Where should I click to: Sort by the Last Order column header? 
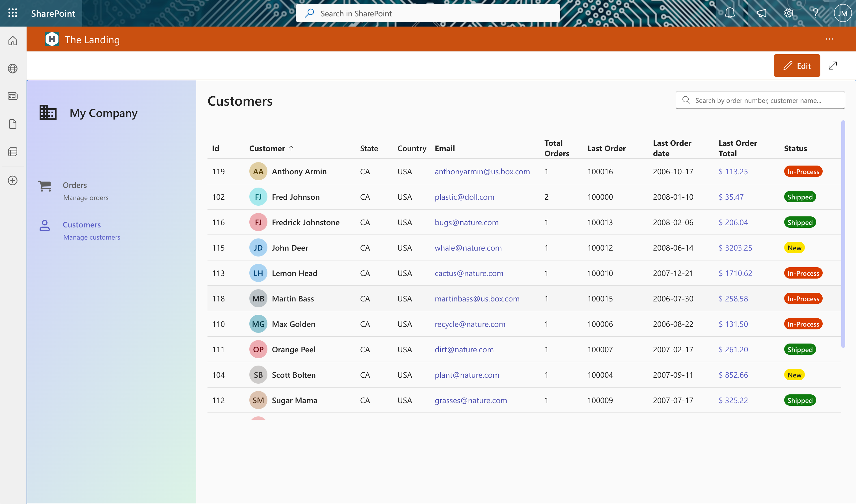click(x=606, y=148)
